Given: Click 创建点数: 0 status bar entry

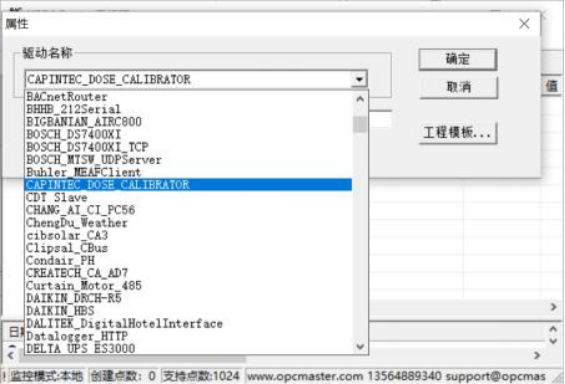Looking at the screenshot, I should pyautogui.click(x=123, y=376).
